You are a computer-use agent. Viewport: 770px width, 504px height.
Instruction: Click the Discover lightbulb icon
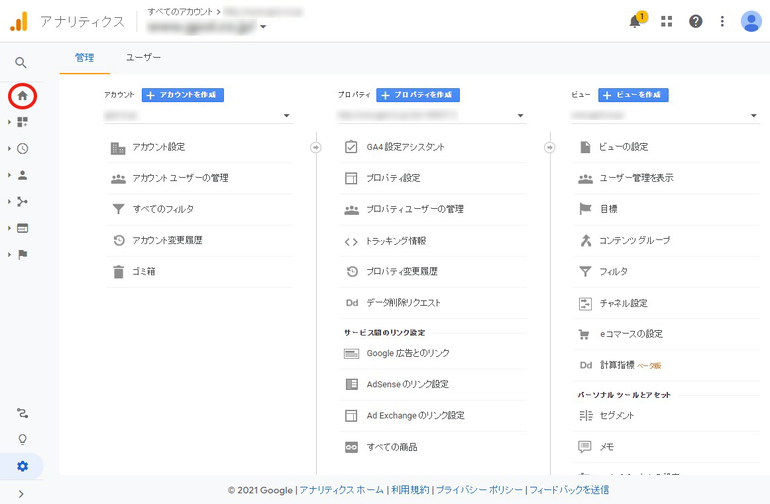point(22,439)
